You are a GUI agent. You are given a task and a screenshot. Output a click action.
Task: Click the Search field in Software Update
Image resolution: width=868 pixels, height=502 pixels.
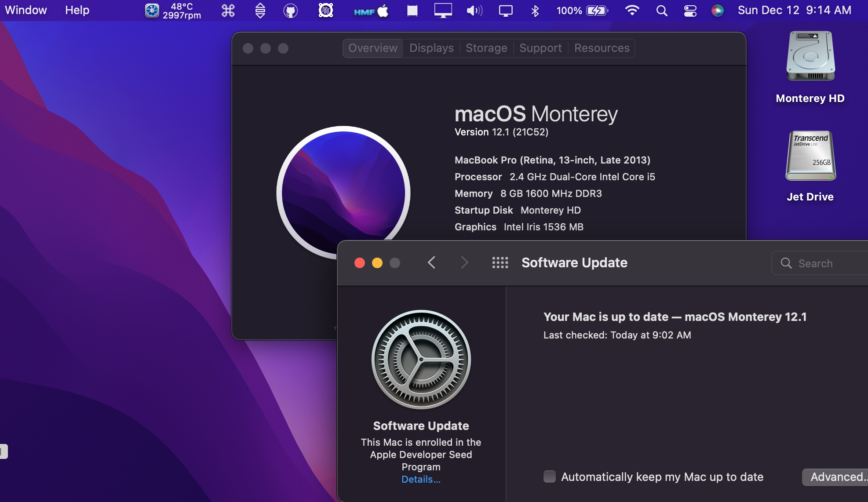pyautogui.click(x=820, y=263)
